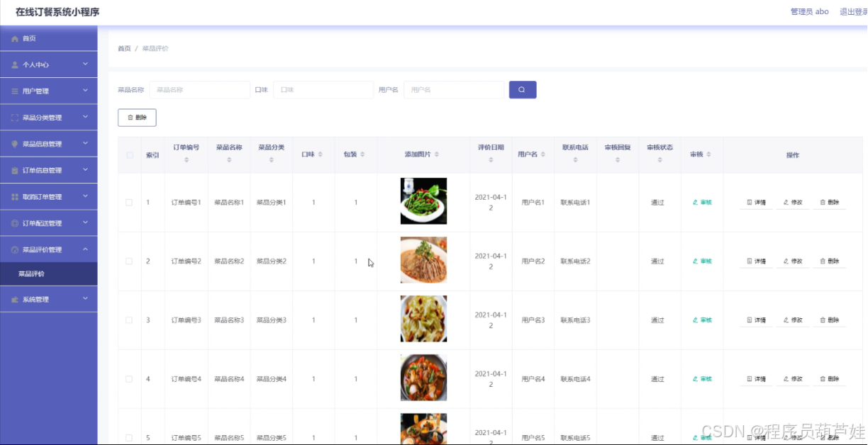Click 修改 for row 用户名2
Image resolution: width=868 pixels, height=445 pixels.
[x=793, y=261]
